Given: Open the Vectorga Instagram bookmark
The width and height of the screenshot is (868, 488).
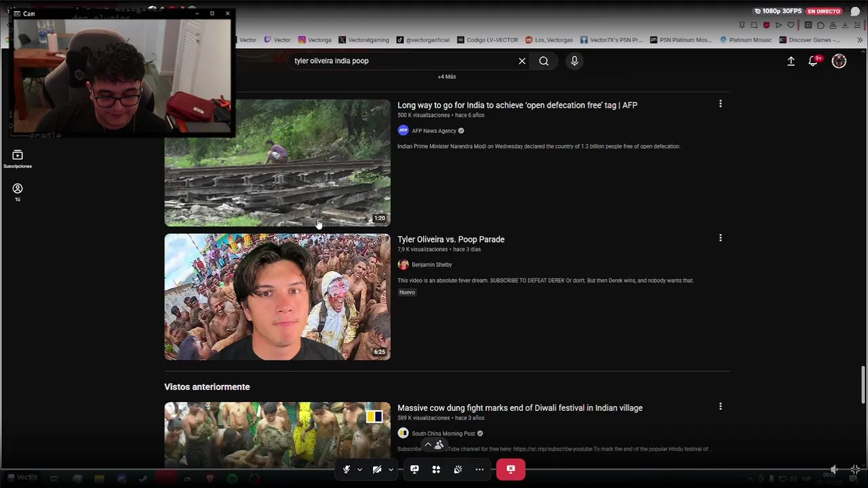Looking at the screenshot, I should pyautogui.click(x=315, y=40).
